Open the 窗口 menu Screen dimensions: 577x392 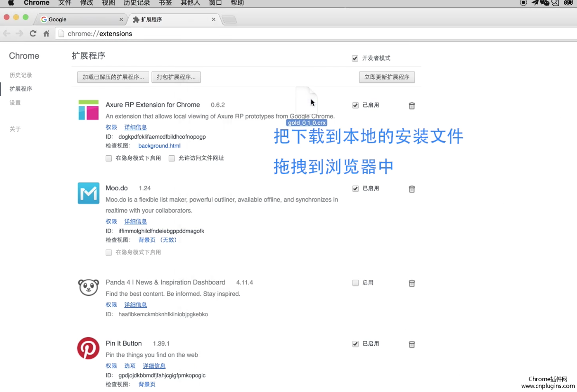click(216, 3)
